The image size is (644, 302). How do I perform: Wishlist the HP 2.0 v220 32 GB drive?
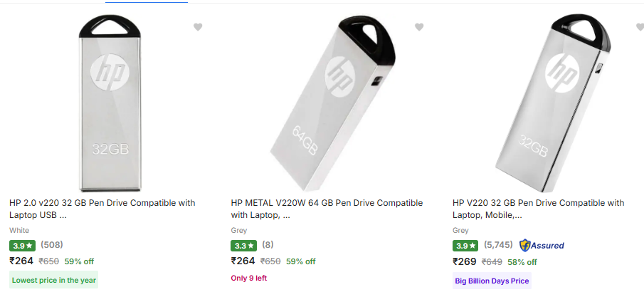(198, 27)
